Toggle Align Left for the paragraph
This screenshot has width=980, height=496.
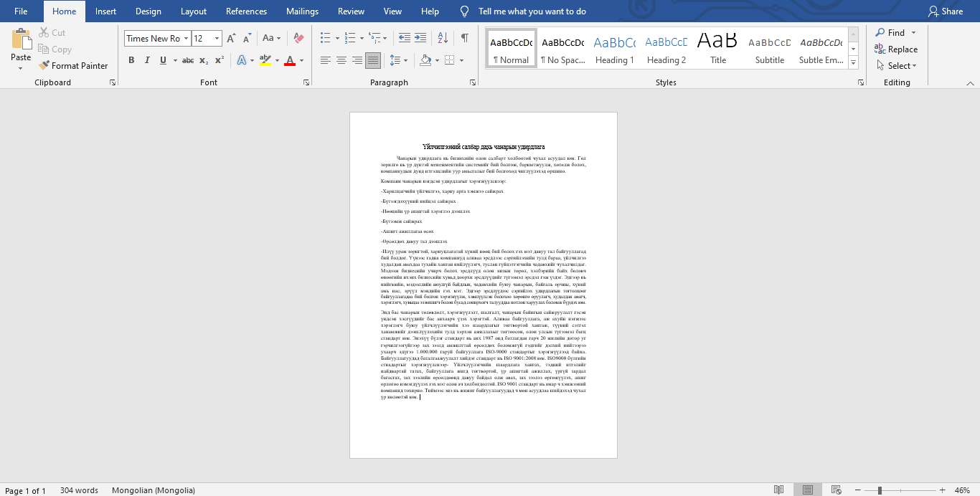pyautogui.click(x=326, y=60)
